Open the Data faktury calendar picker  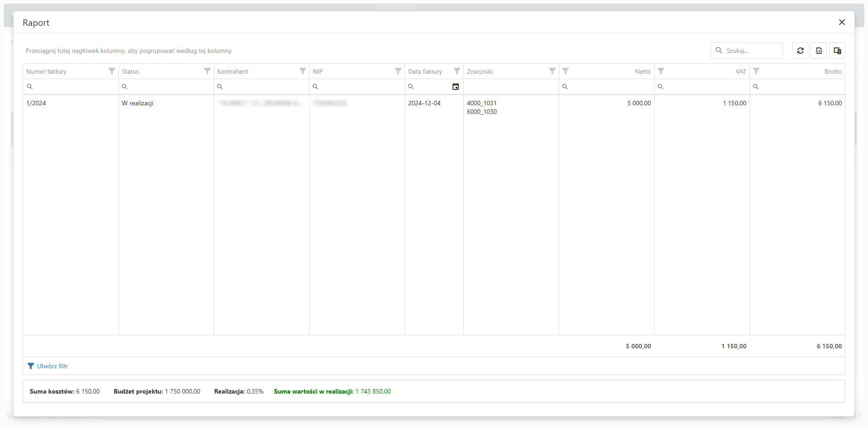(456, 87)
